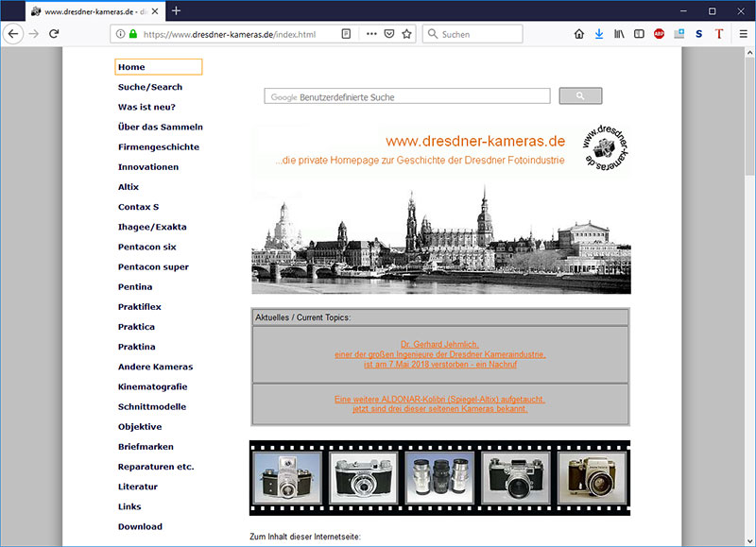This screenshot has width=756, height=547.
Task: Click the red T extension icon
Action: 719,34
